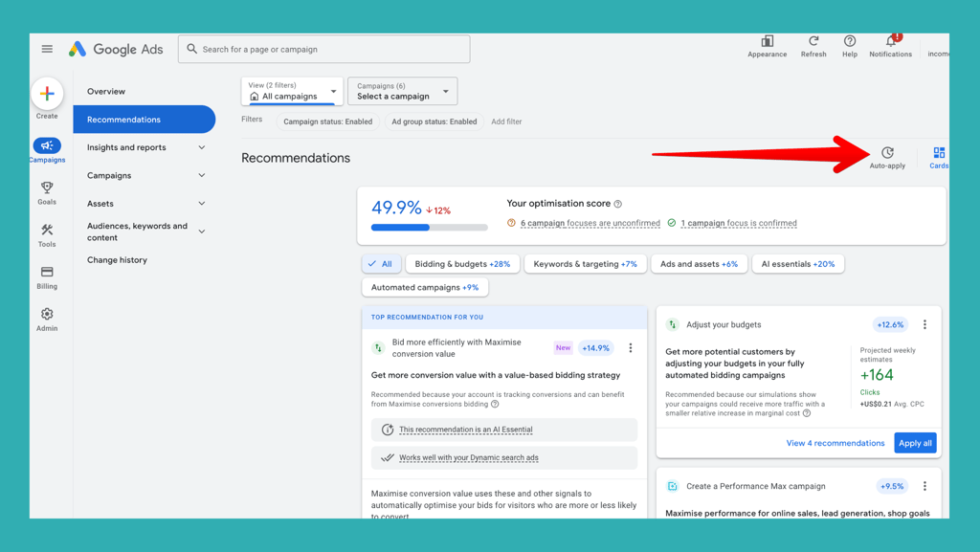Click 6 campaign focuses are unconfirmed link
The image size is (980, 552).
590,223
